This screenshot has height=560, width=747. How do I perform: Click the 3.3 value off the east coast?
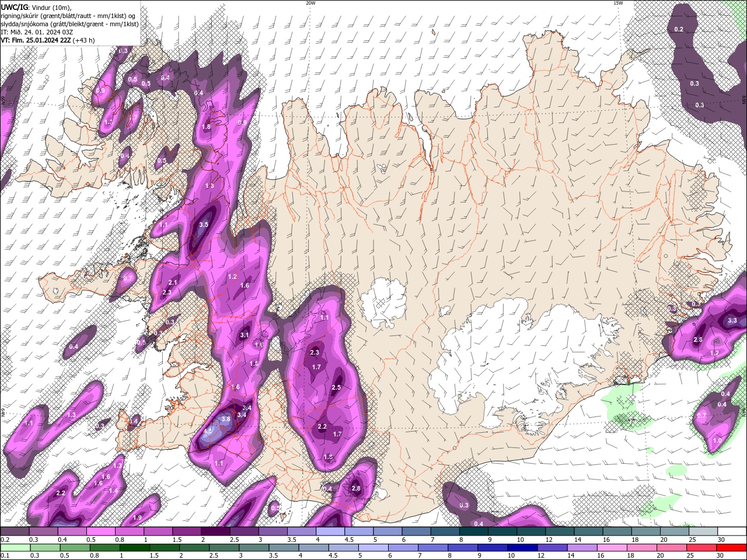(732, 320)
